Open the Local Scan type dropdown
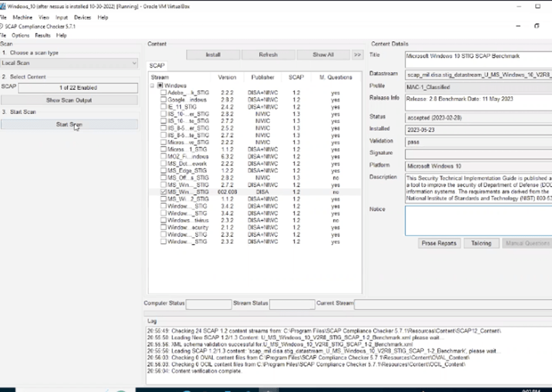This screenshot has width=552, height=392. 69,63
